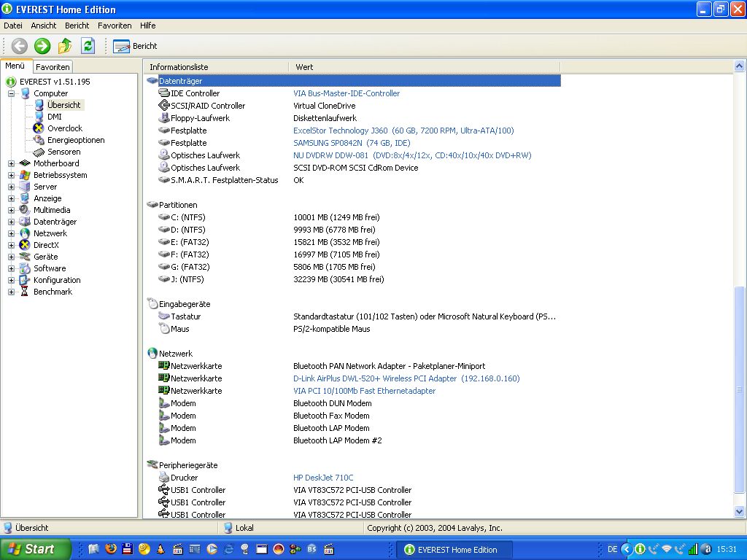
Task: Open the Favoriten menu
Action: (x=115, y=26)
